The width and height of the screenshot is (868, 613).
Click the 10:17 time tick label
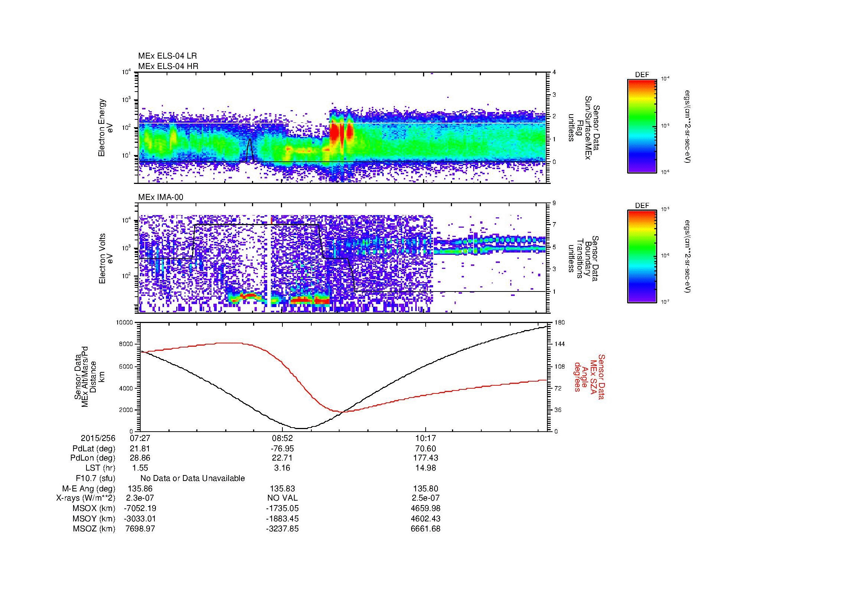click(x=426, y=438)
